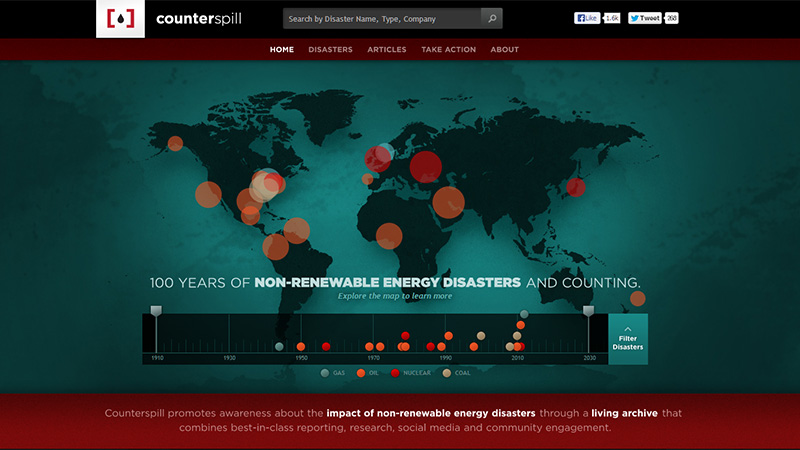Viewport: 800px width, 450px height.
Task: Open the Articles page
Action: (x=387, y=49)
